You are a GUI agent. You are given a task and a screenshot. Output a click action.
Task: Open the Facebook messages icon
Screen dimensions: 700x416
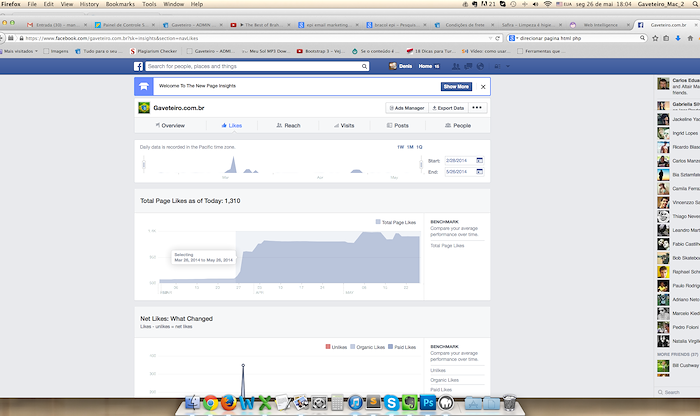[468, 66]
